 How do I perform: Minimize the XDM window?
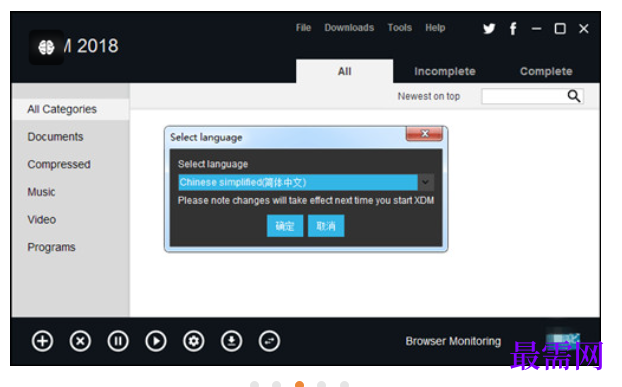[x=536, y=29]
